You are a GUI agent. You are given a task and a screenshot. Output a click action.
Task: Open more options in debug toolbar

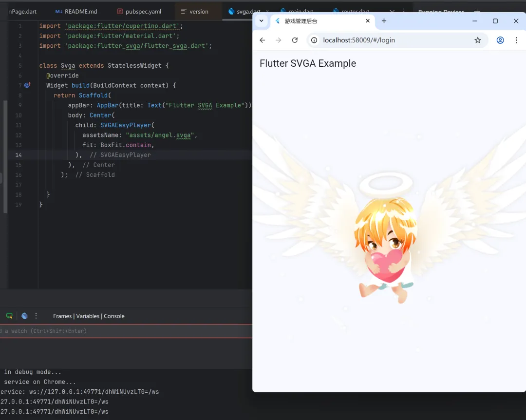(36, 316)
